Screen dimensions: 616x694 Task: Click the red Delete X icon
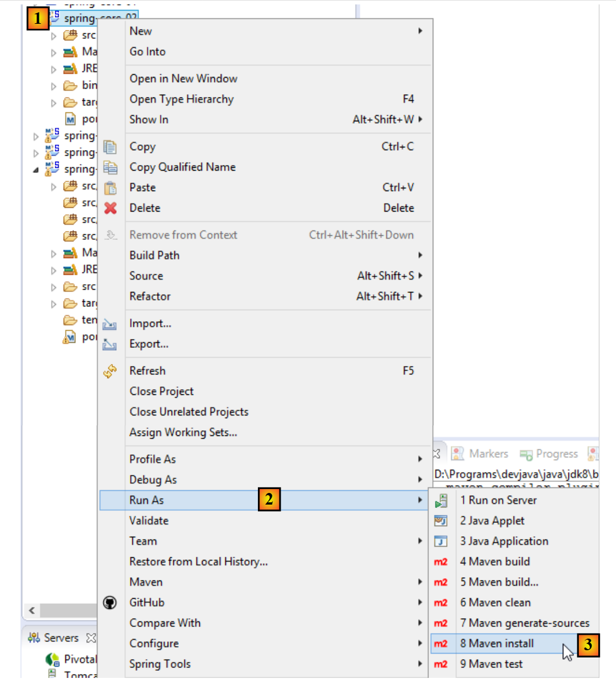(x=110, y=208)
